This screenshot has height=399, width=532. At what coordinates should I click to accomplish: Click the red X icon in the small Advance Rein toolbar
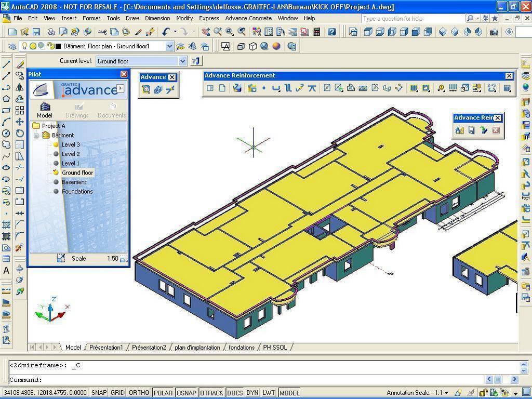496,130
